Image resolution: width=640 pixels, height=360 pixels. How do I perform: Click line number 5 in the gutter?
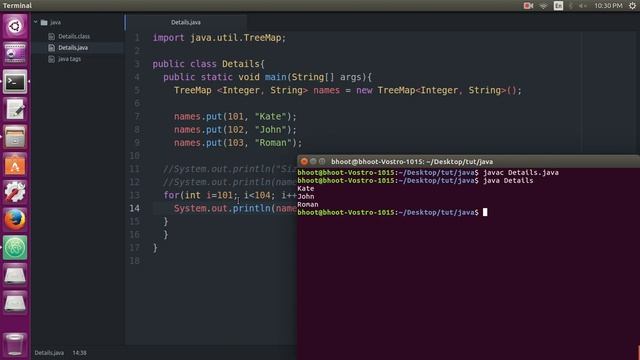pyautogui.click(x=137, y=90)
